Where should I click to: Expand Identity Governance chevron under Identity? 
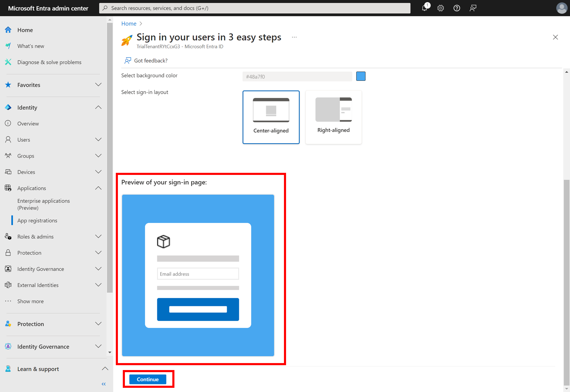(98, 269)
